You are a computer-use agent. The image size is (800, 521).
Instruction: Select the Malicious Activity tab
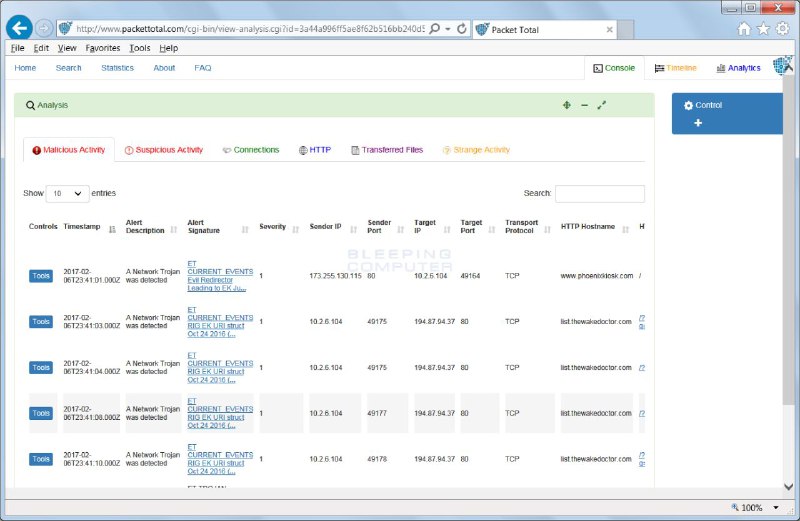coord(69,150)
